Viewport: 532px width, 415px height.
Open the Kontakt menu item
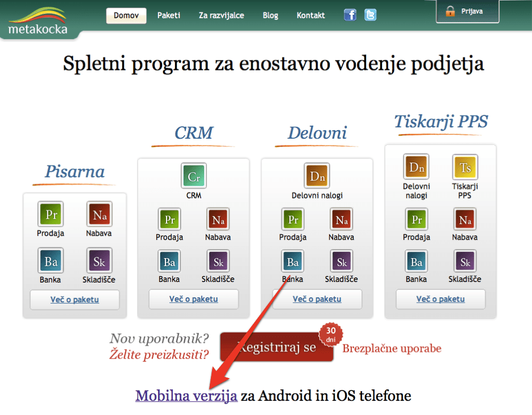310,15
